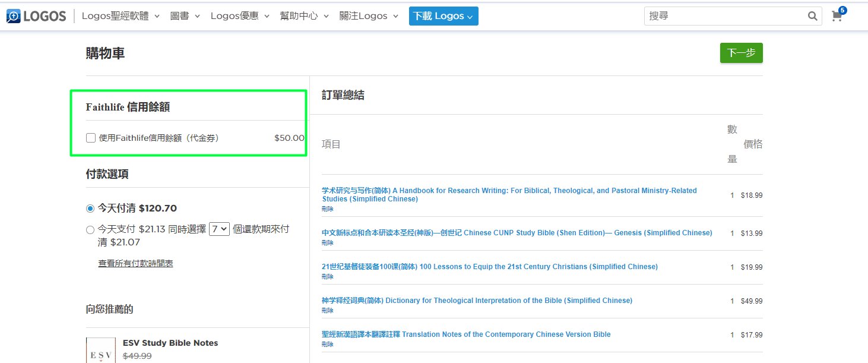Open the 關注Logos menu

click(x=368, y=16)
